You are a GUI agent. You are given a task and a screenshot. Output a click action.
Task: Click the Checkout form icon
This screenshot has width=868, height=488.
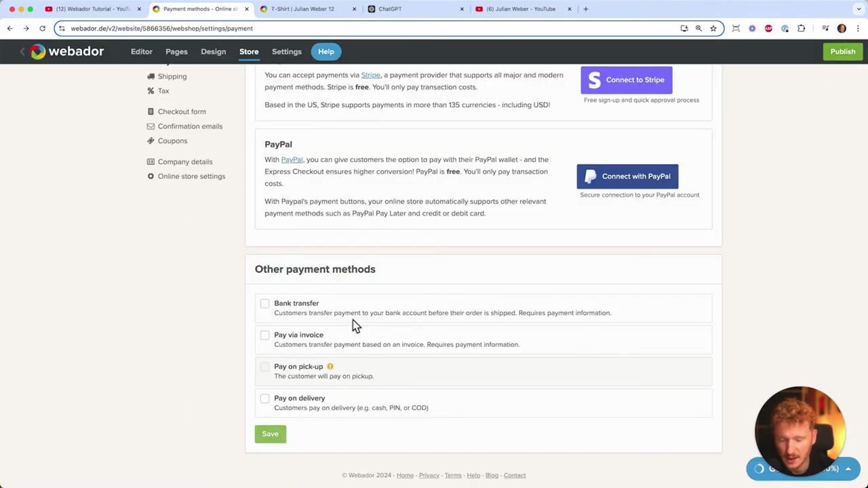pyautogui.click(x=151, y=112)
